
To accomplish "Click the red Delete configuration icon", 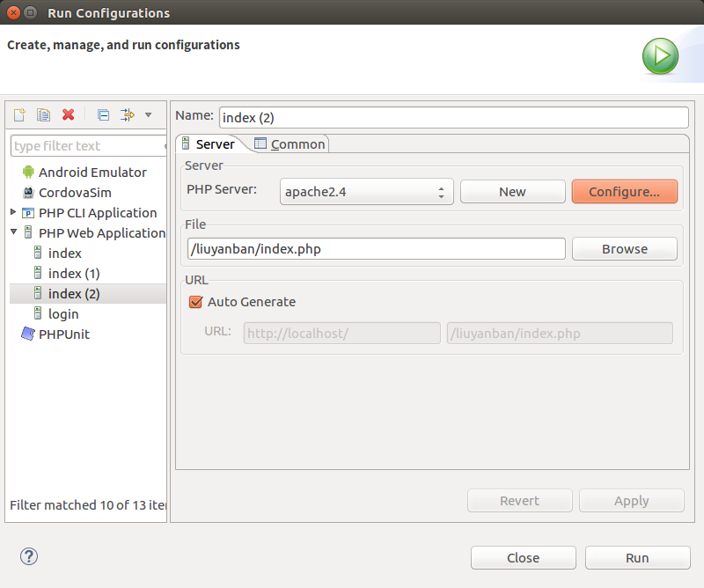I will pyautogui.click(x=68, y=114).
